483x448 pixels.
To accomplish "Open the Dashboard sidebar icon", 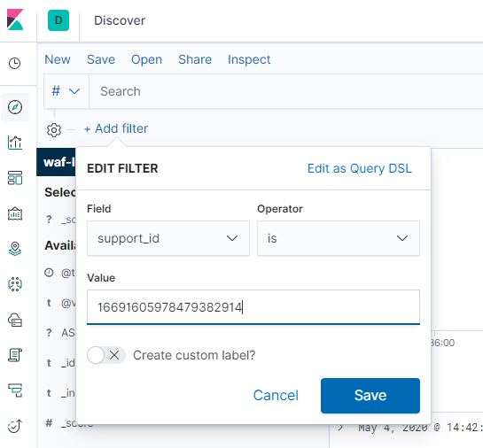I will 15,178.
